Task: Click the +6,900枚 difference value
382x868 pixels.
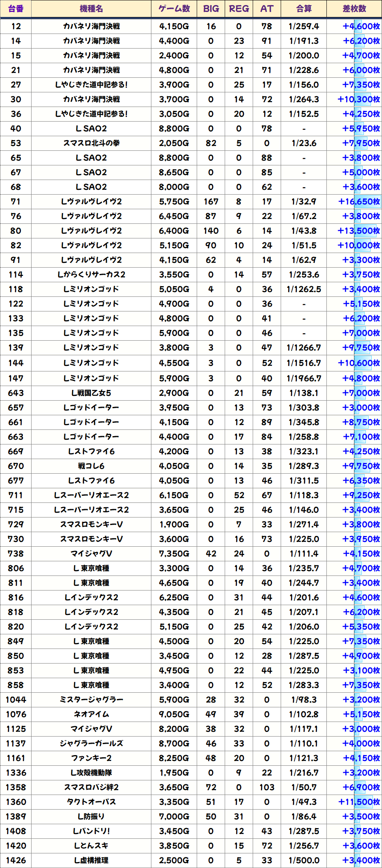Action: pos(361,787)
